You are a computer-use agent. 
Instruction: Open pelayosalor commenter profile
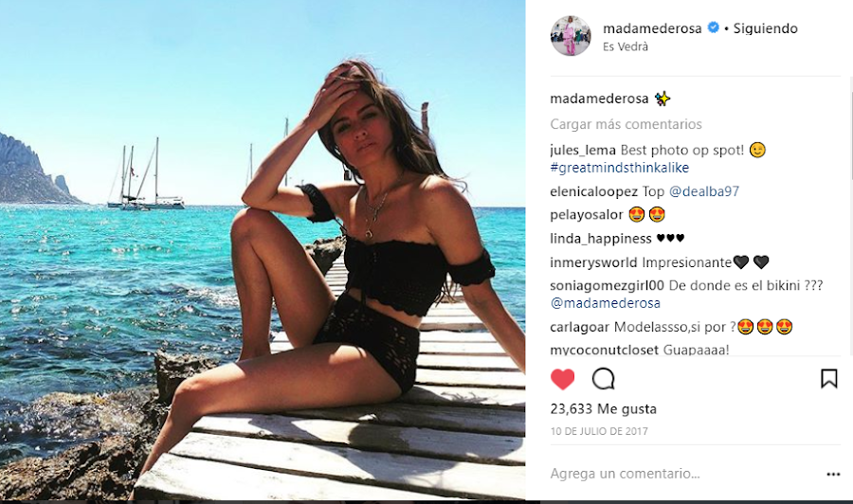[586, 215]
